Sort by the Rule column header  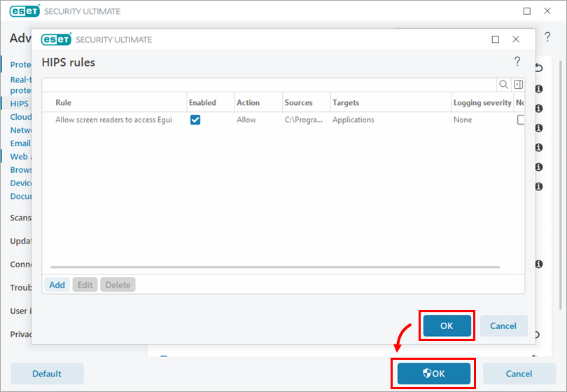point(63,103)
